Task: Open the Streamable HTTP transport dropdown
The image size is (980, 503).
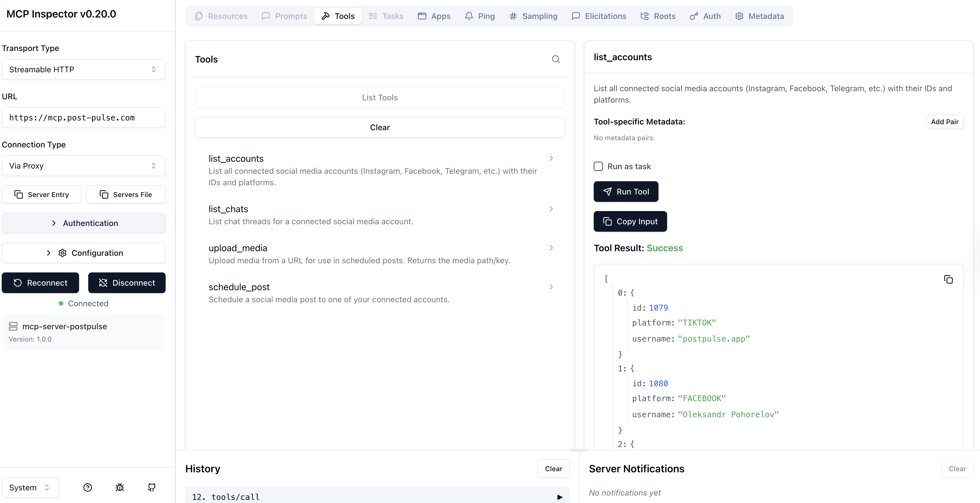Action: point(83,69)
